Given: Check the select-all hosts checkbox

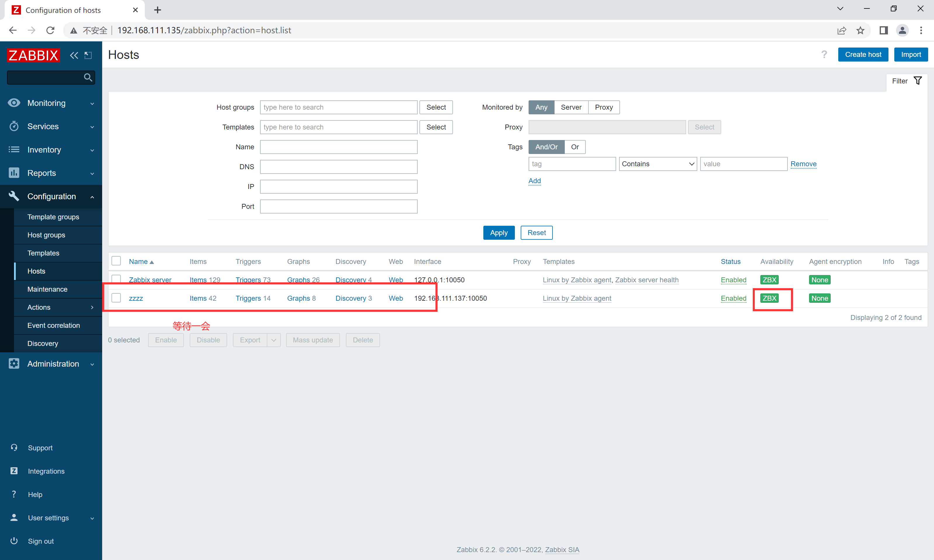Looking at the screenshot, I should pos(116,261).
